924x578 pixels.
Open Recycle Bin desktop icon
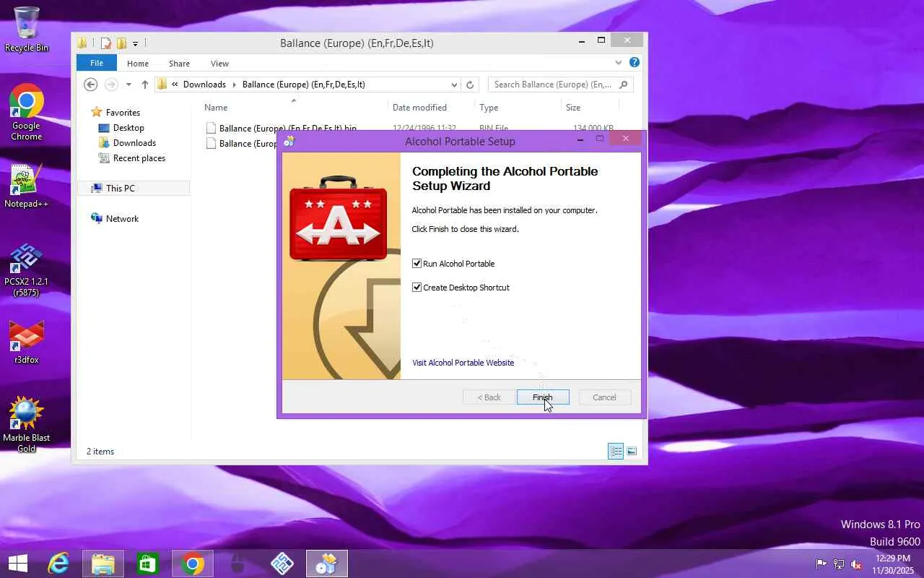(27, 30)
